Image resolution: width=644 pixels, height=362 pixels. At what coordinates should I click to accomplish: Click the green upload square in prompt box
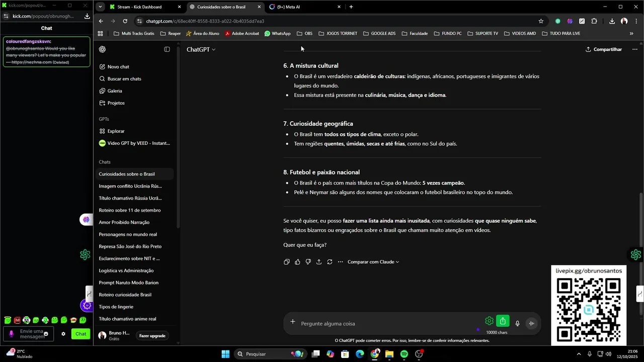(x=503, y=321)
